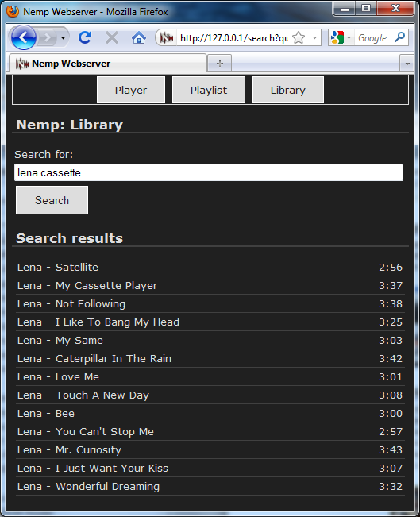Open a new tab with the plus button
The height and width of the screenshot is (517, 420).
click(x=220, y=63)
